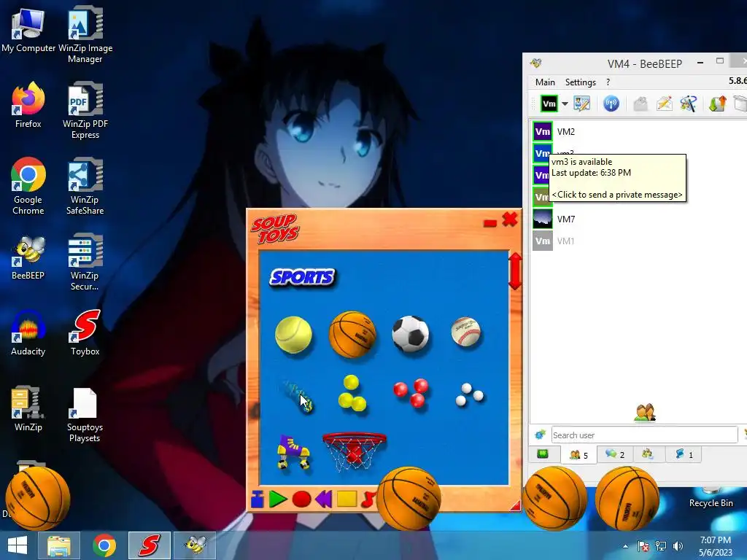
Task: Select user VM2 in BeeBEEP list
Action: (638, 131)
